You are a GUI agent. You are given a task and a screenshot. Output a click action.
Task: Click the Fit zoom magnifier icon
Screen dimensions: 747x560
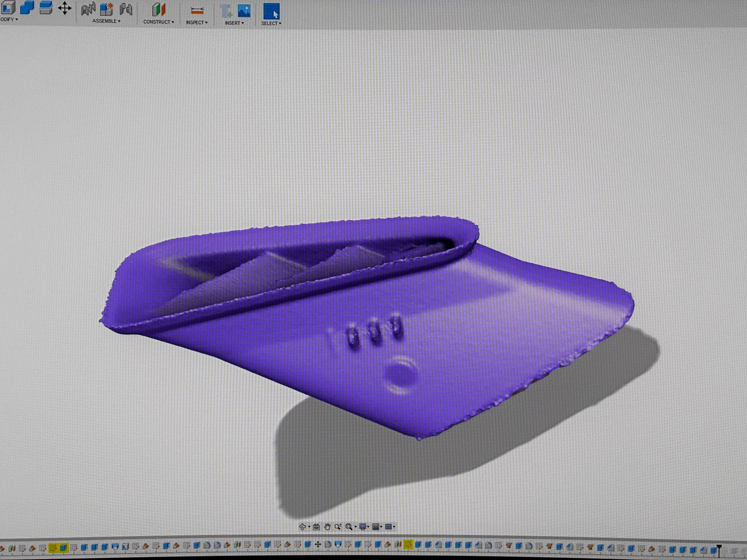[349, 526]
